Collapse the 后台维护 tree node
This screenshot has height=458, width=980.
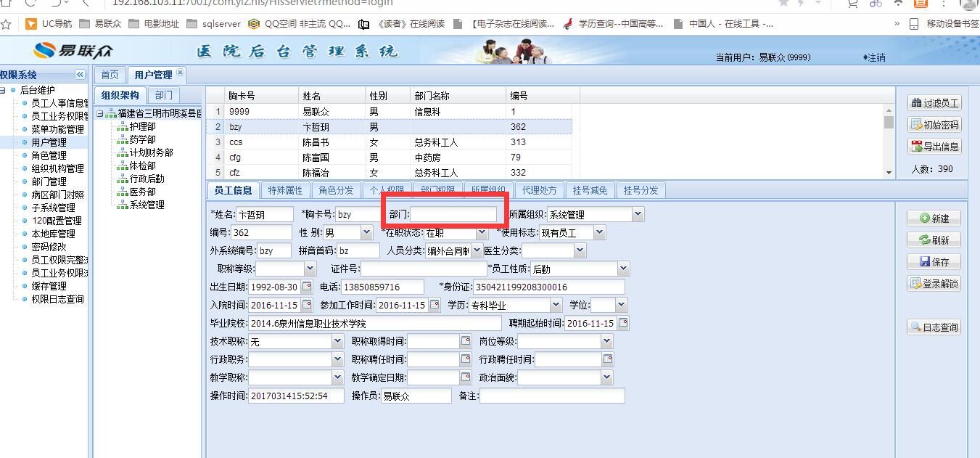point(3,90)
